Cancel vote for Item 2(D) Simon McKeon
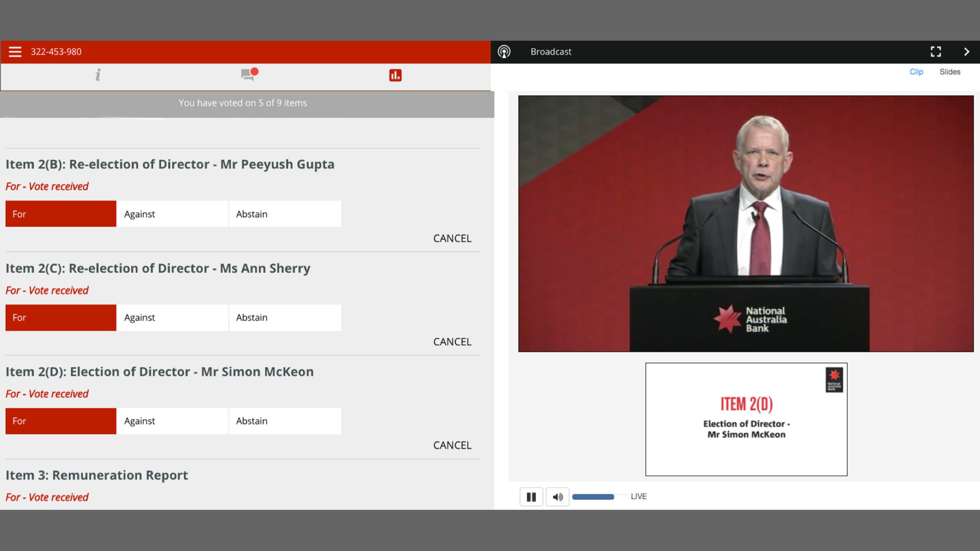980x551 pixels. coord(452,445)
